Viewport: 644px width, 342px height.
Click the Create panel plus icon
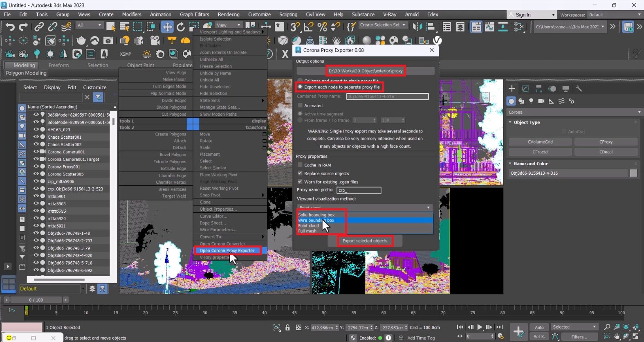click(512, 89)
